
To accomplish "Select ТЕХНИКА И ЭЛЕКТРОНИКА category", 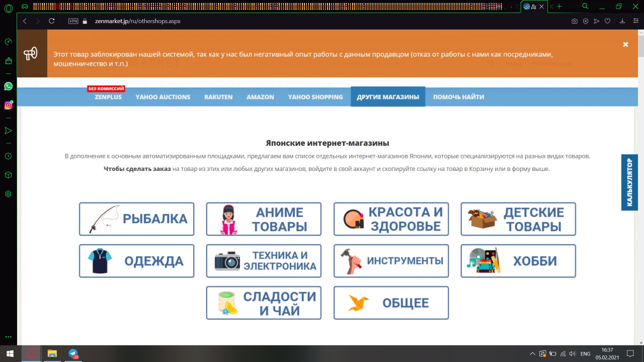I will pos(264,261).
